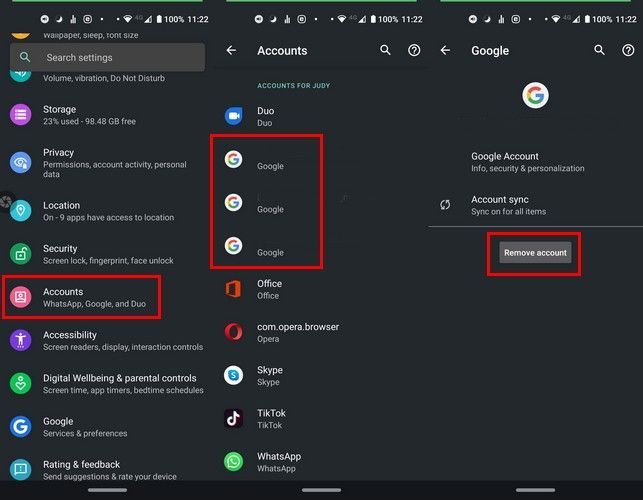The image size is (643, 500).
Task: Focus the Search settings field
Action: click(x=107, y=57)
